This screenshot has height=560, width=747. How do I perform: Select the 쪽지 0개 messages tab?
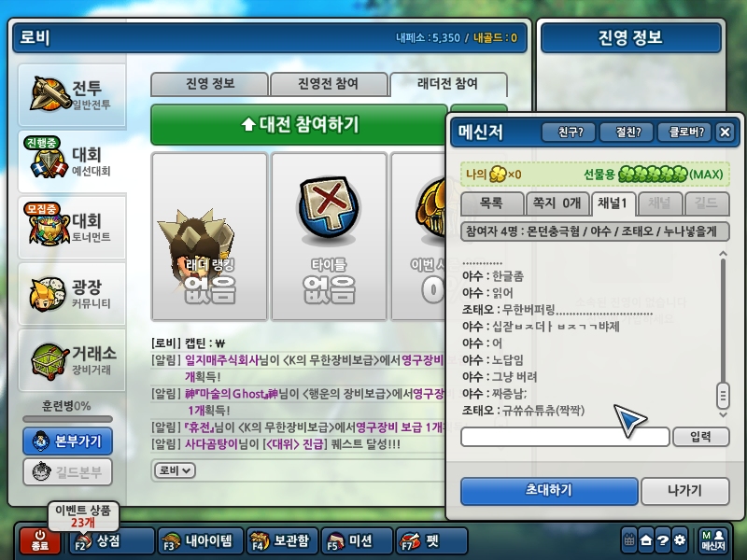[557, 203]
